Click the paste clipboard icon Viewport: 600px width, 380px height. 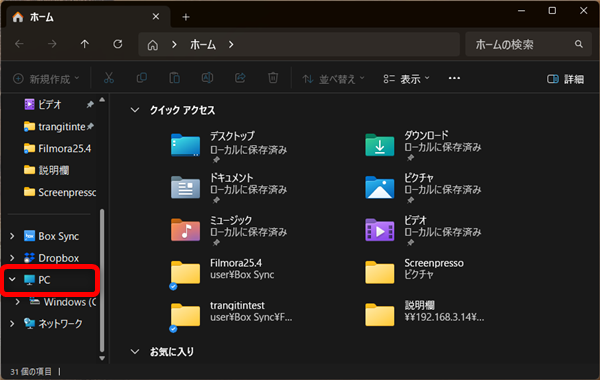pyautogui.click(x=174, y=78)
